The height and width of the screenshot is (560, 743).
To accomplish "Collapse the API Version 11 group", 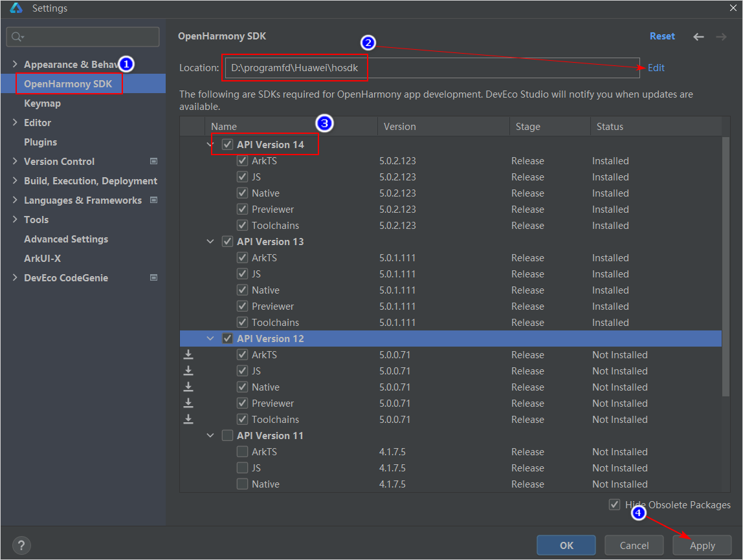I will tap(210, 435).
